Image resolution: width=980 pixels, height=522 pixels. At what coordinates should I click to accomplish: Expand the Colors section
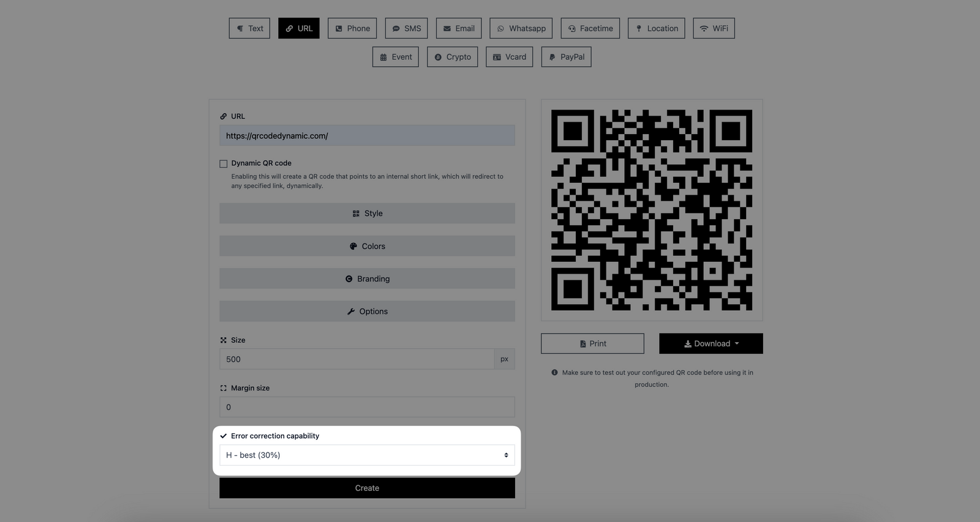point(367,246)
